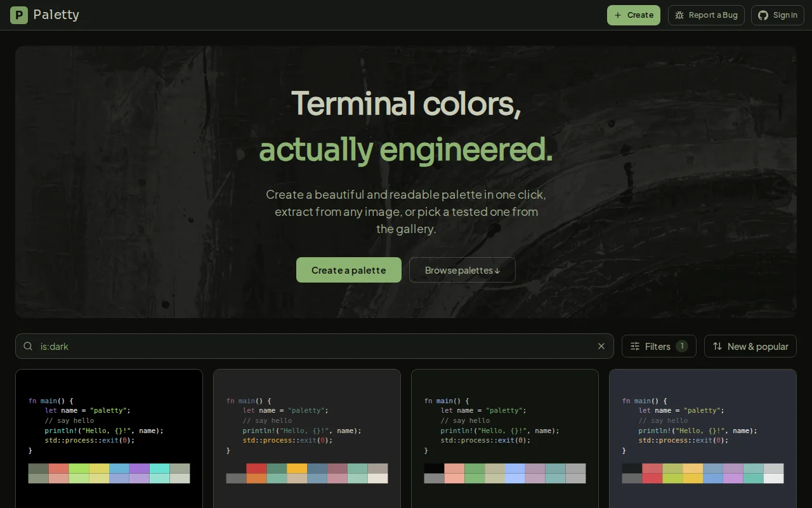Jump to gallery via Browse palettes
Viewport: 812px width, 508px height.
462,270
